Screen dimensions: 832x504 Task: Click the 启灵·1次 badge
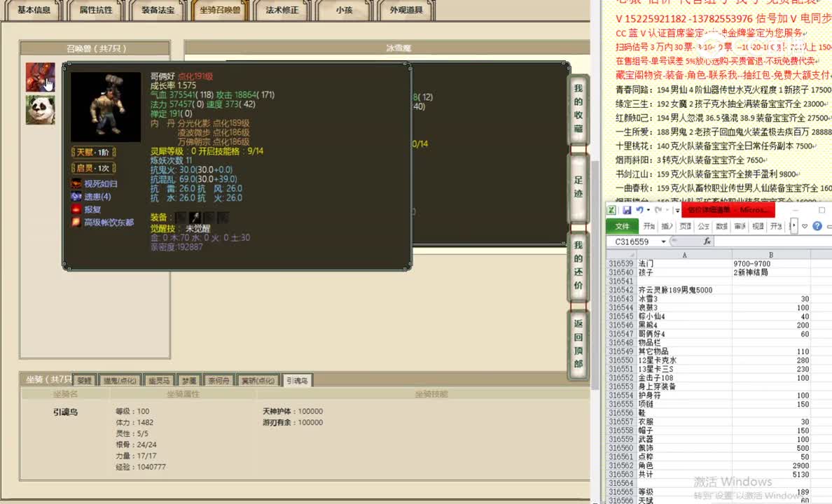pyautogui.click(x=93, y=167)
